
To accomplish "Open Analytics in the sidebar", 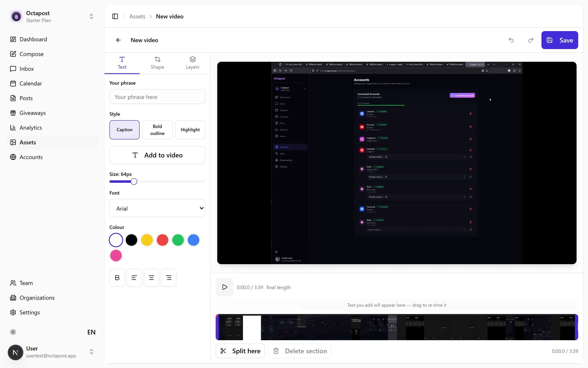I will click(52, 128).
